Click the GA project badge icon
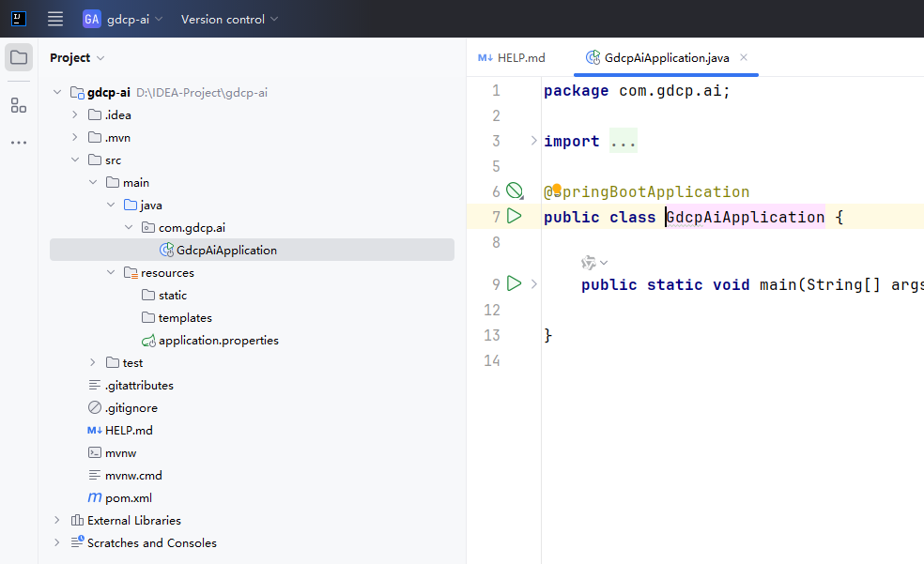The image size is (924, 564). pos(91,20)
